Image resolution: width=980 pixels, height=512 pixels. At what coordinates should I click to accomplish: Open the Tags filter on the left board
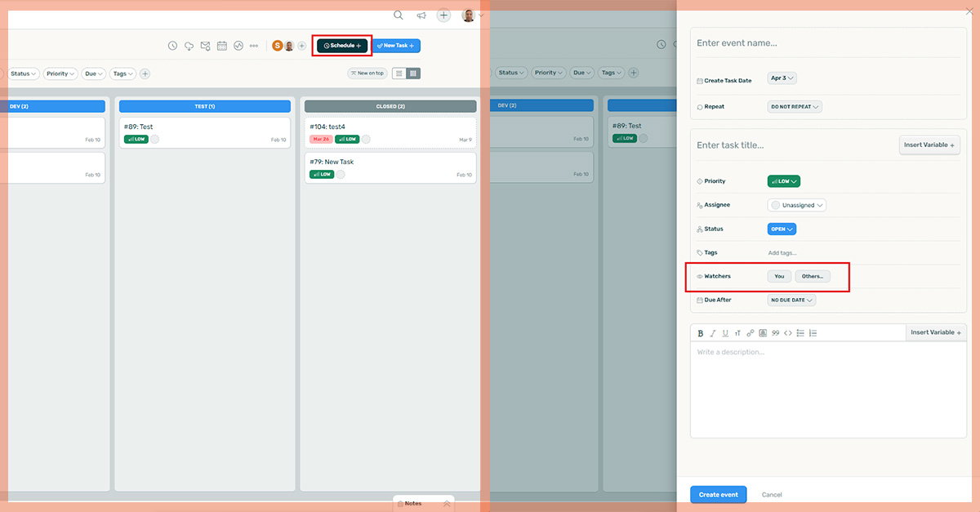tap(122, 73)
